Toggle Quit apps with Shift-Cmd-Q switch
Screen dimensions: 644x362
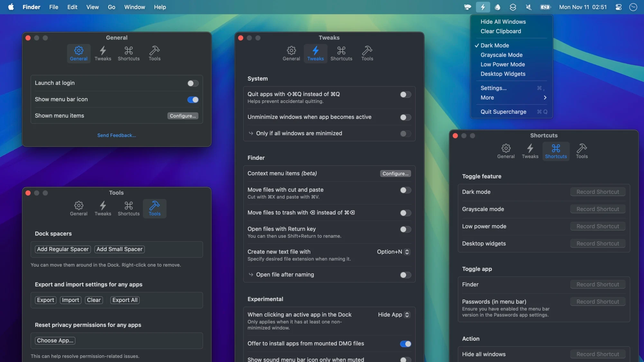coord(405,95)
